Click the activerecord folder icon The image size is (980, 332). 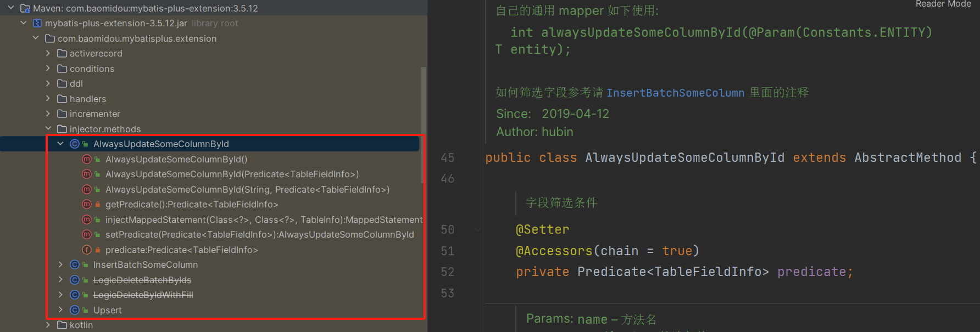(x=62, y=53)
